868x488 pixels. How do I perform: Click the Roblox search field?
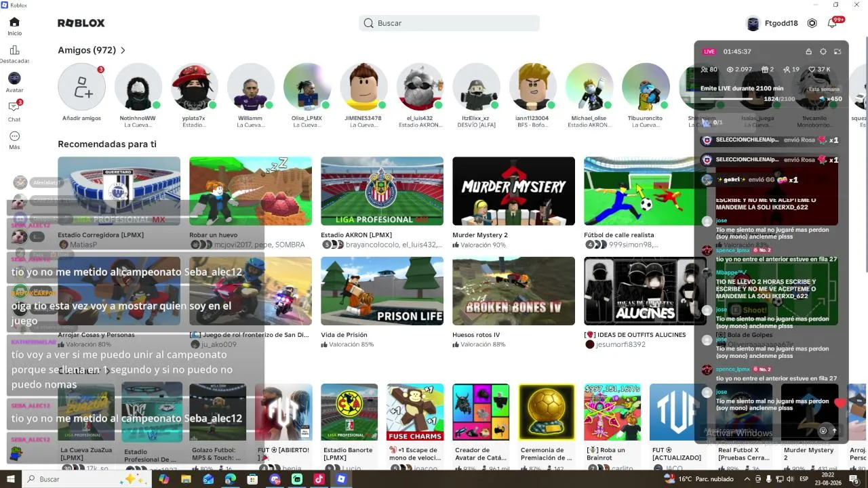449,23
